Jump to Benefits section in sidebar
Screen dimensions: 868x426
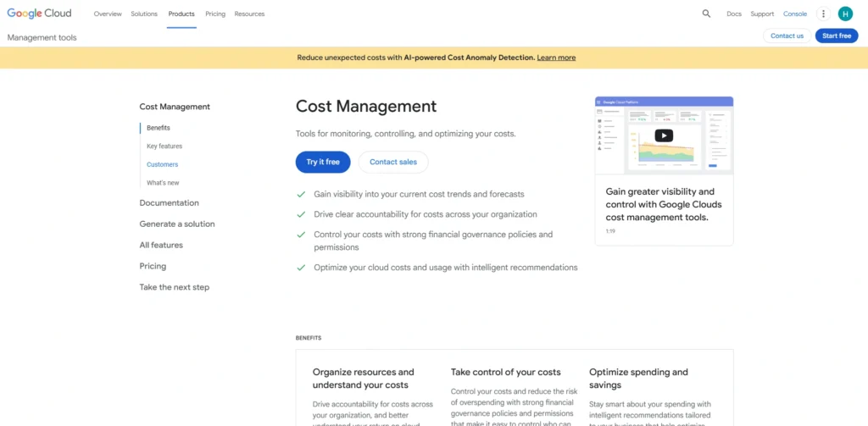coord(159,128)
